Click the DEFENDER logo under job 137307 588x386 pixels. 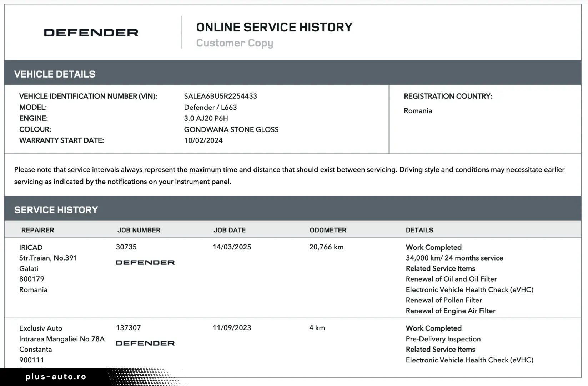click(x=145, y=343)
